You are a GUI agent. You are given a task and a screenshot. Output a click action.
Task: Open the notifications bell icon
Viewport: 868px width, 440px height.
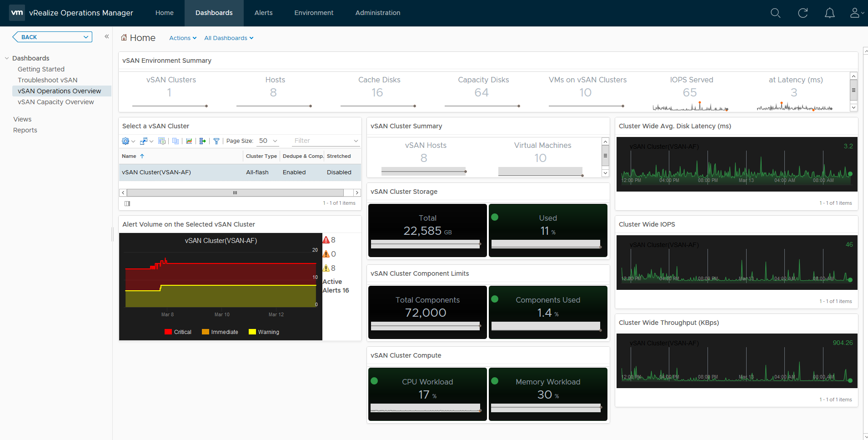click(830, 13)
